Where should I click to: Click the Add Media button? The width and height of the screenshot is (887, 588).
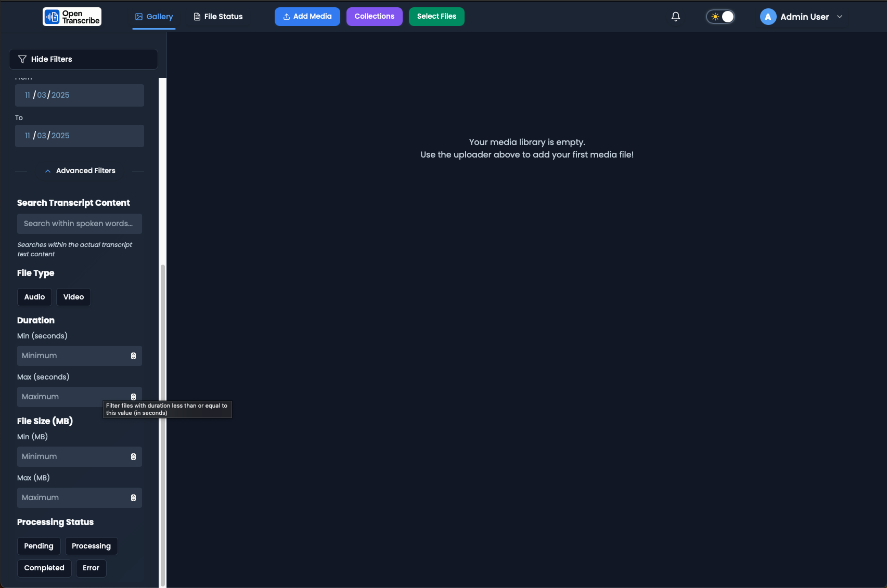point(307,17)
